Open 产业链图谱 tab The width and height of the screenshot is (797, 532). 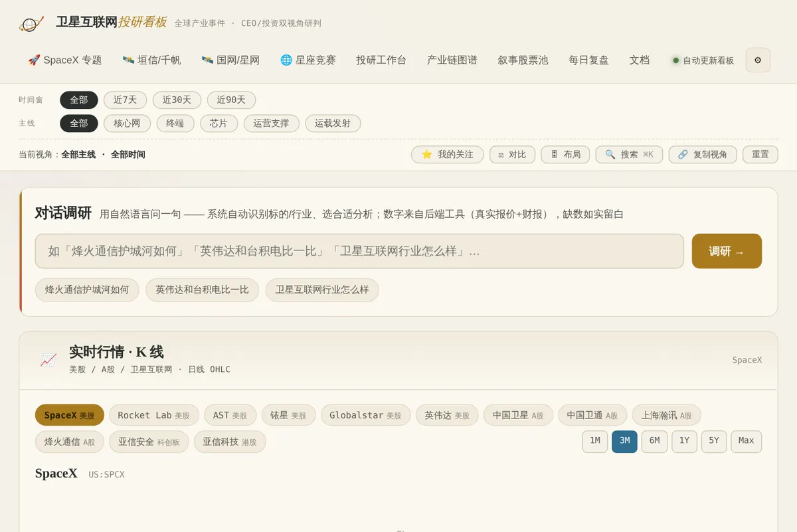tap(452, 60)
